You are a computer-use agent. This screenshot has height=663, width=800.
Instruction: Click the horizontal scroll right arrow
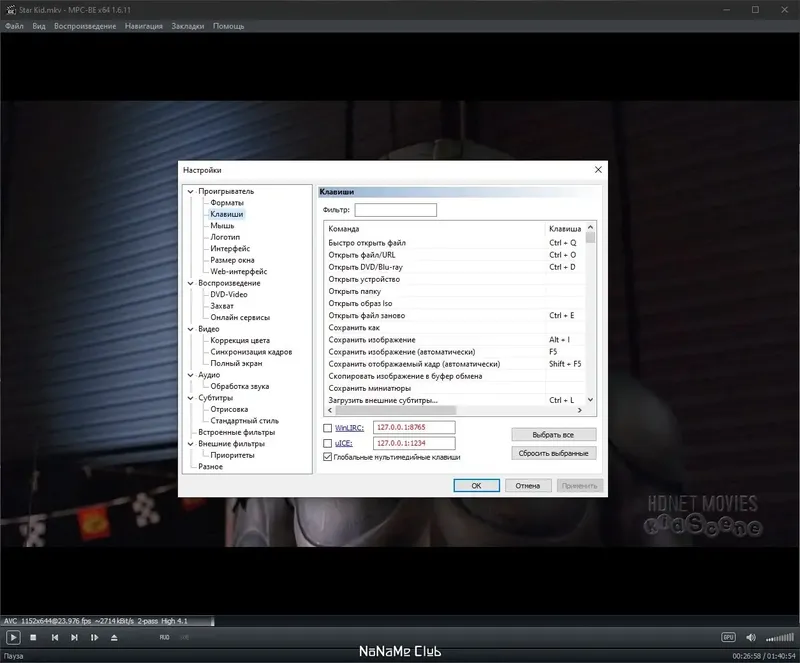[x=580, y=410]
